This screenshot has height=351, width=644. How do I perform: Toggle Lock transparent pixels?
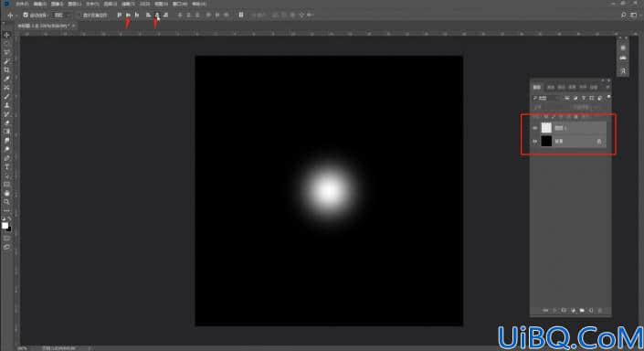pyautogui.click(x=546, y=117)
